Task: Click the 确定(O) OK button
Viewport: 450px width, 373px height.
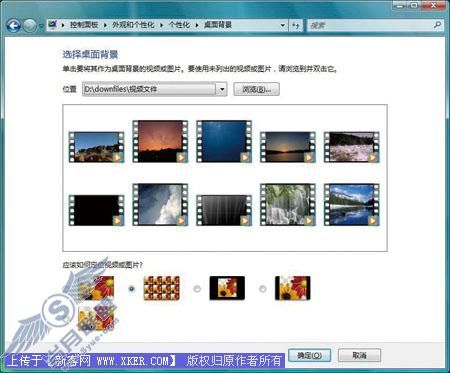Action: tap(309, 355)
